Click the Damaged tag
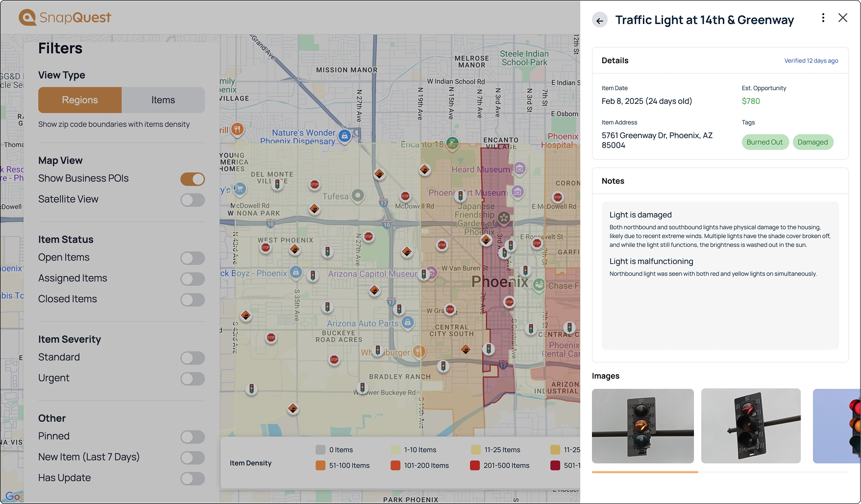Viewport: 861px width, 504px height. click(812, 142)
